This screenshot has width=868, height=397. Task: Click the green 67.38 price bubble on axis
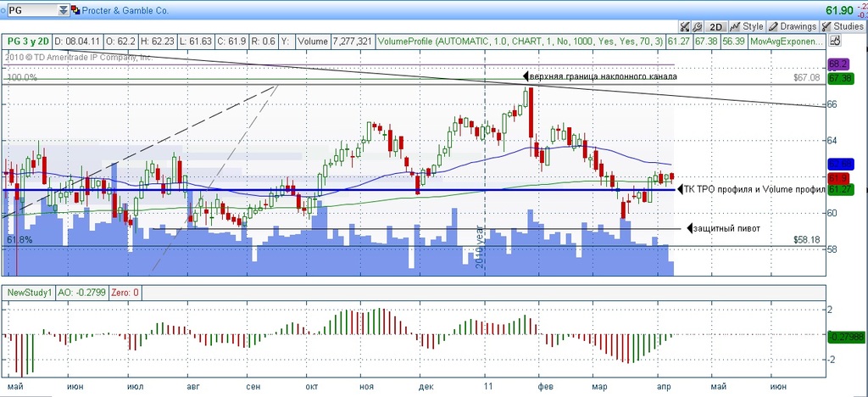click(x=839, y=79)
